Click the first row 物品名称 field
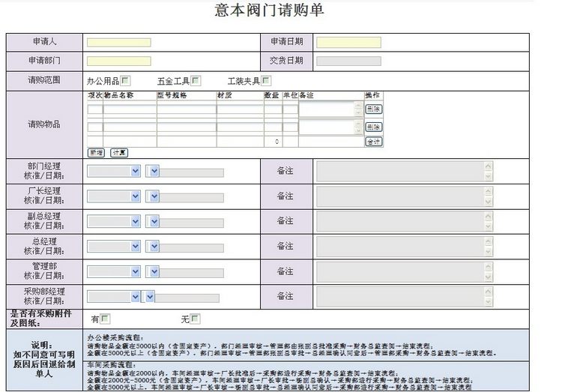This screenshot has height=392, width=562. (x=130, y=109)
